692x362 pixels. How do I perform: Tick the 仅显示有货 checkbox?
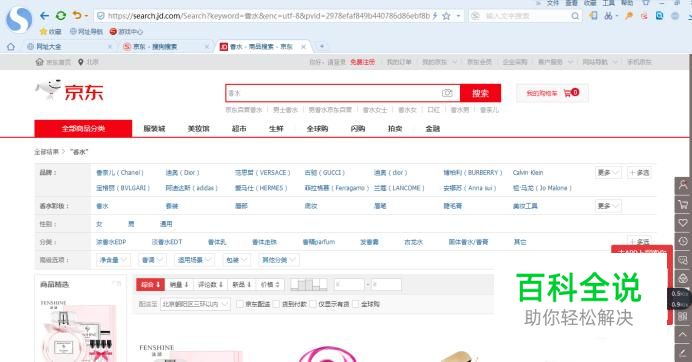[312, 304]
